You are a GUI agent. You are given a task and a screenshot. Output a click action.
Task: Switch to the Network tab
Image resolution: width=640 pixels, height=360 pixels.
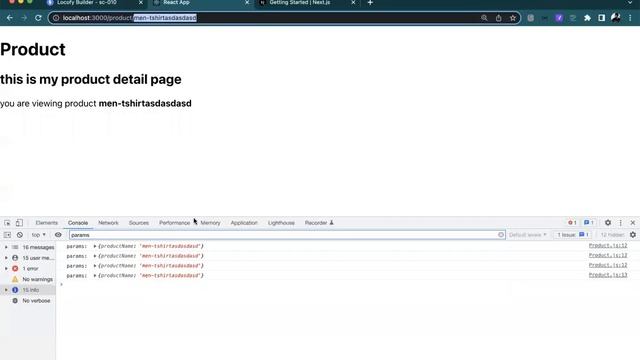coord(108,223)
